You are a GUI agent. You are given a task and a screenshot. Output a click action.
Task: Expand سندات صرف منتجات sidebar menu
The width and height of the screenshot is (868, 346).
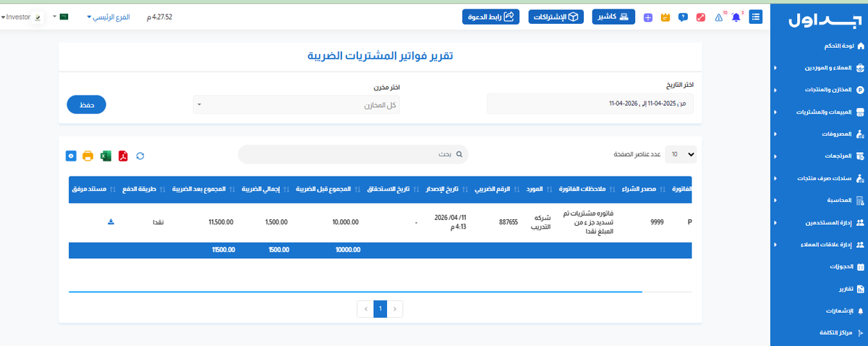(819, 178)
